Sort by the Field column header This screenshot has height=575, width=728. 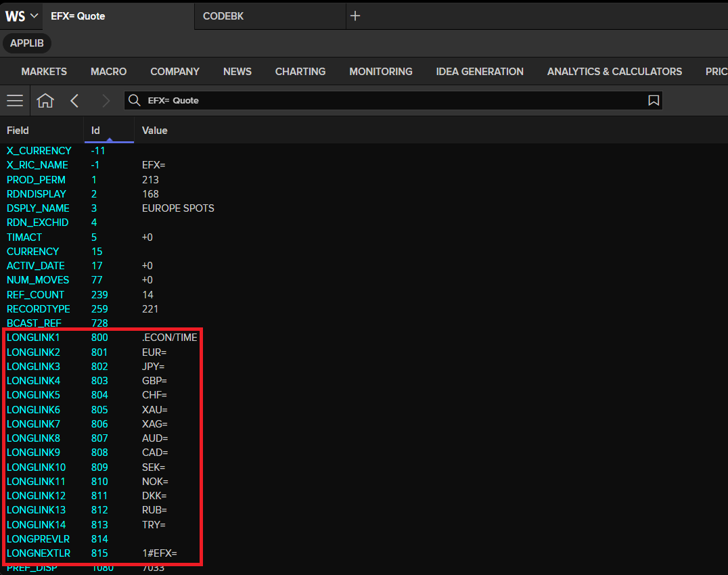(18, 131)
